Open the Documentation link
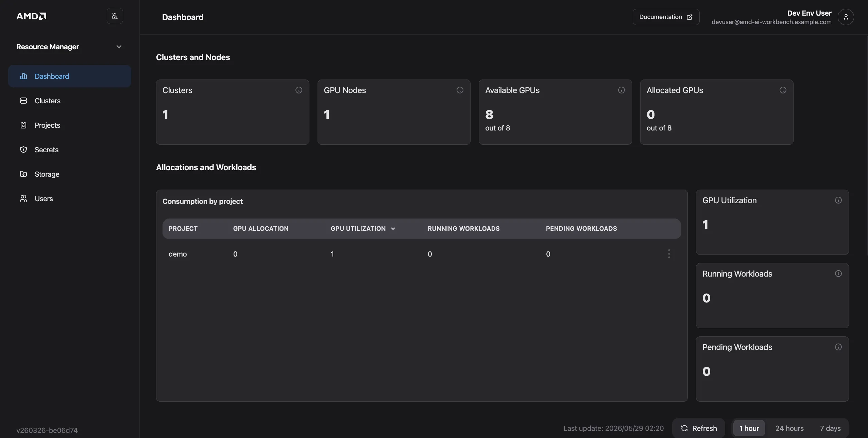Viewport: 868px width, 438px height. tap(666, 17)
